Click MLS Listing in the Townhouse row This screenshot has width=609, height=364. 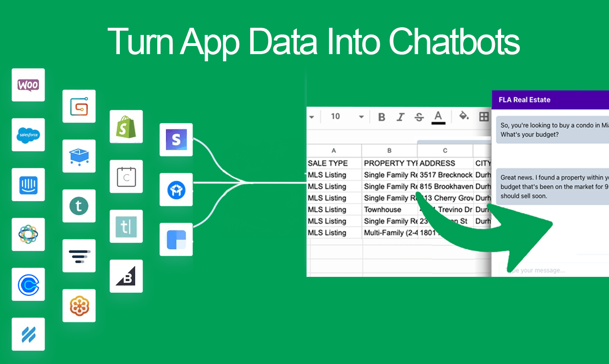tap(334, 209)
